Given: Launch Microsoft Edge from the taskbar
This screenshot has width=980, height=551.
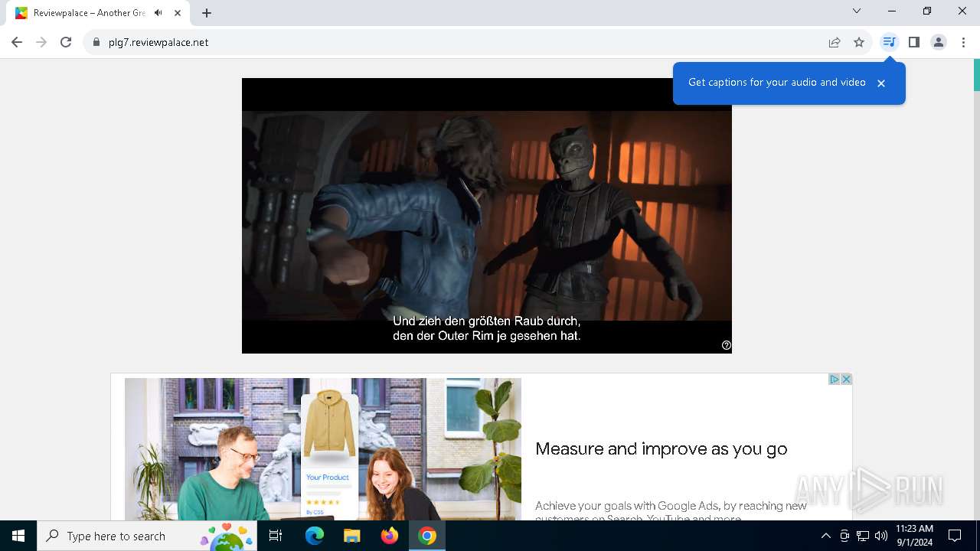Looking at the screenshot, I should coord(315,536).
